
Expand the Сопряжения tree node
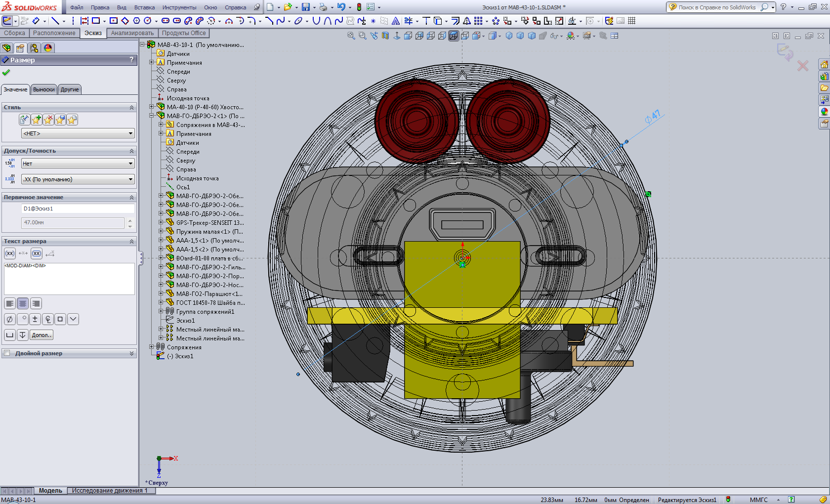(152, 347)
